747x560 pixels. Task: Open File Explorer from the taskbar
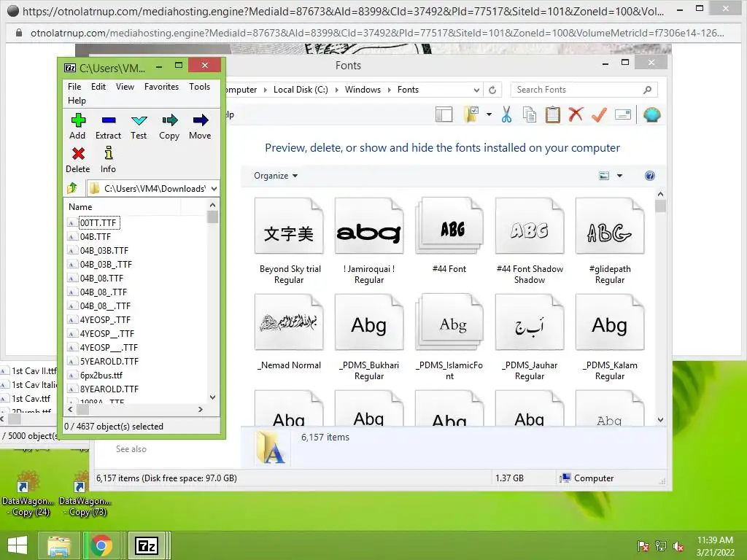(58, 545)
